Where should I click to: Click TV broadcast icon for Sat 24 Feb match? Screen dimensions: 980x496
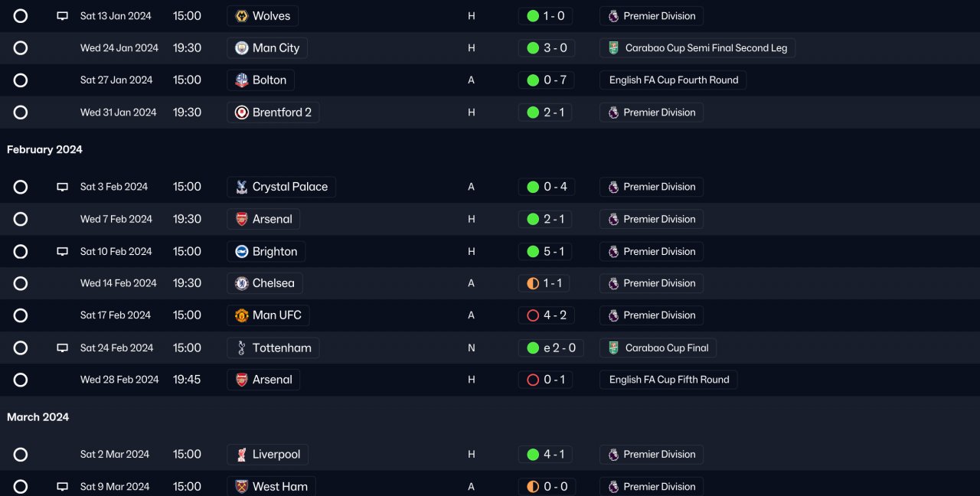63,348
